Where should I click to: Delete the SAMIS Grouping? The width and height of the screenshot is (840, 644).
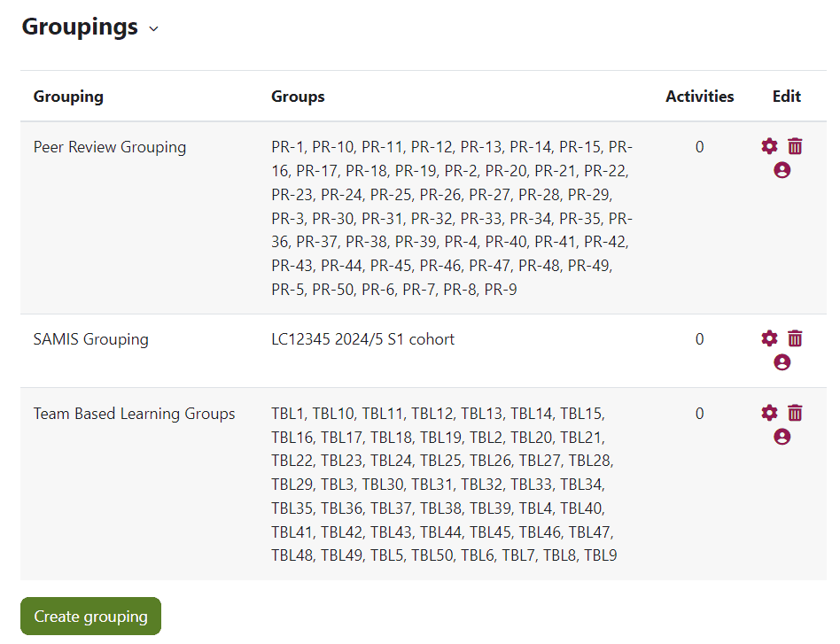pyautogui.click(x=795, y=338)
